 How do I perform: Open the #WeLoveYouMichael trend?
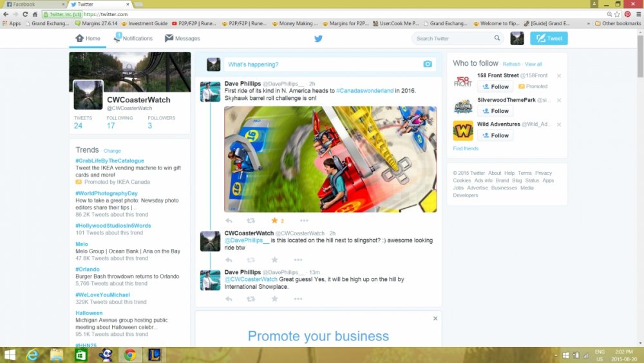[102, 295]
